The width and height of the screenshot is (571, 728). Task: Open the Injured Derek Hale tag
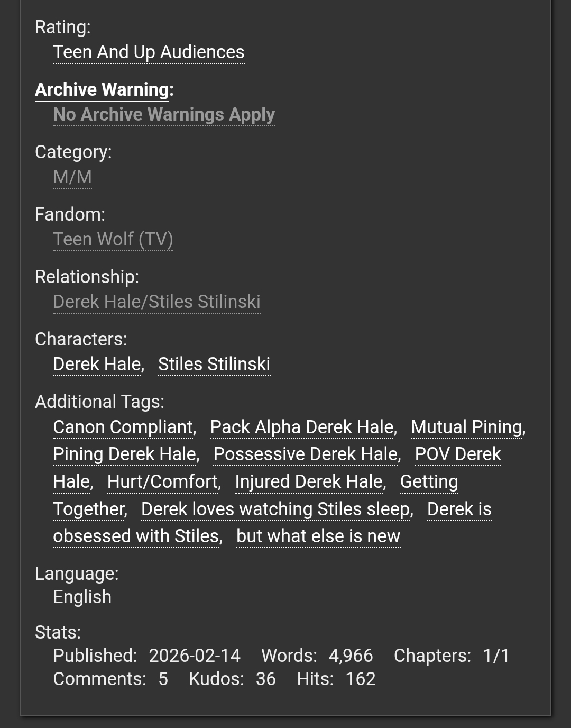click(309, 482)
